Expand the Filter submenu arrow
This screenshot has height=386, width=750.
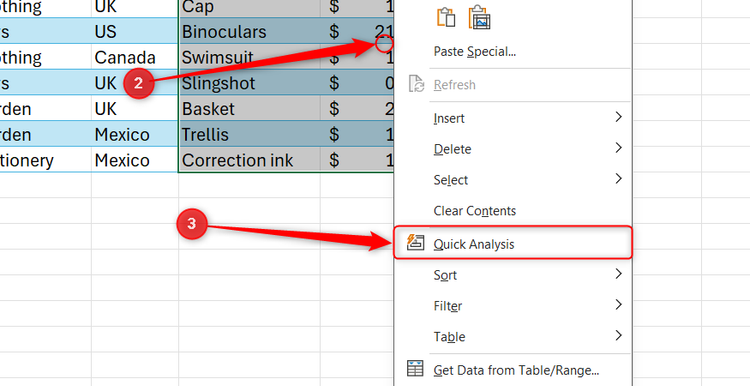pyautogui.click(x=618, y=304)
